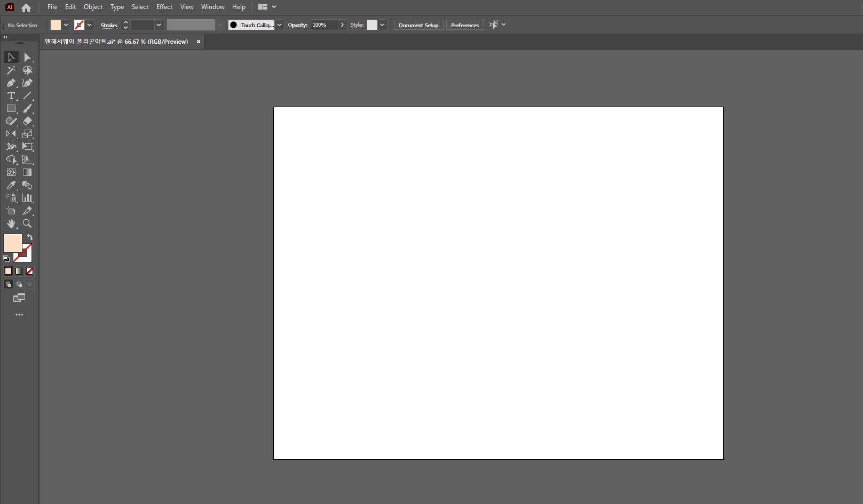The width and height of the screenshot is (863, 504).
Task: Enable Draw Behind mode
Action: pyautogui.click(x=19, y=284)
